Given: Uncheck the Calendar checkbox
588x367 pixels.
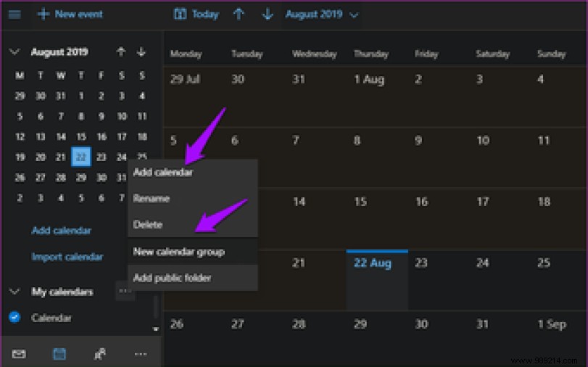Looking at the screenshot, I should click(x=15, y=318).
